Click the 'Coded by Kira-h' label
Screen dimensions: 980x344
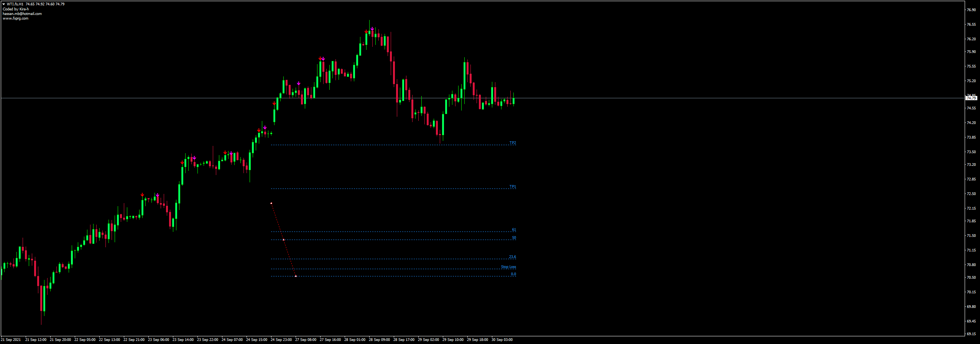pyautogui.click(x=16, y=9)
